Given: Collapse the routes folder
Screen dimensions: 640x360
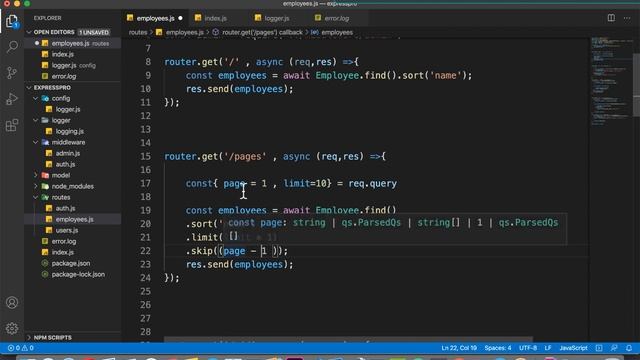Looking at the screenshot, I should point(36,197).
